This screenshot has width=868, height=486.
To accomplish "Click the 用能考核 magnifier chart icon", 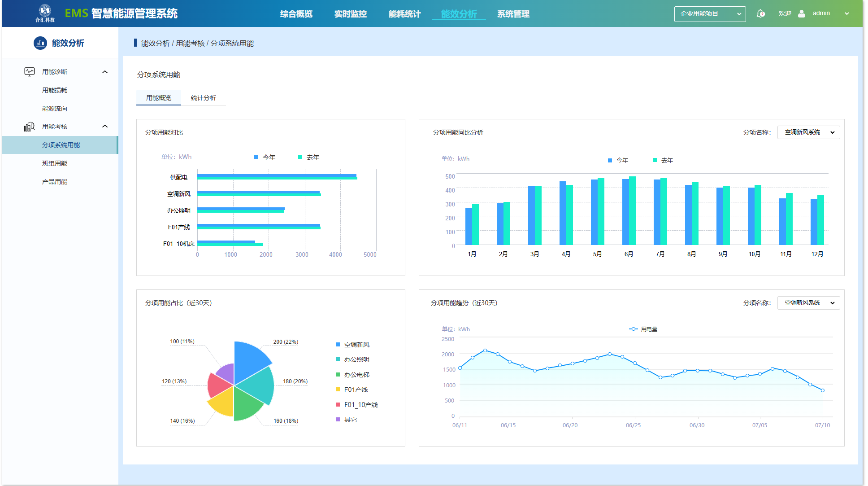I will [29, 127].
